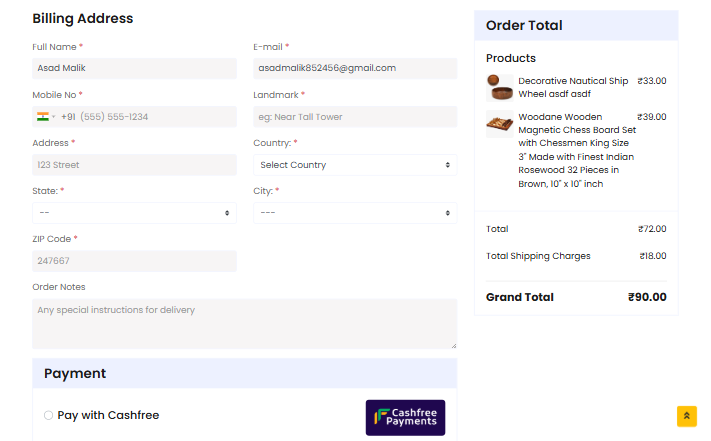Click the Order Notes resize handle corner
The width and height of the screenshot is (711, 441).
pos(453,345)
